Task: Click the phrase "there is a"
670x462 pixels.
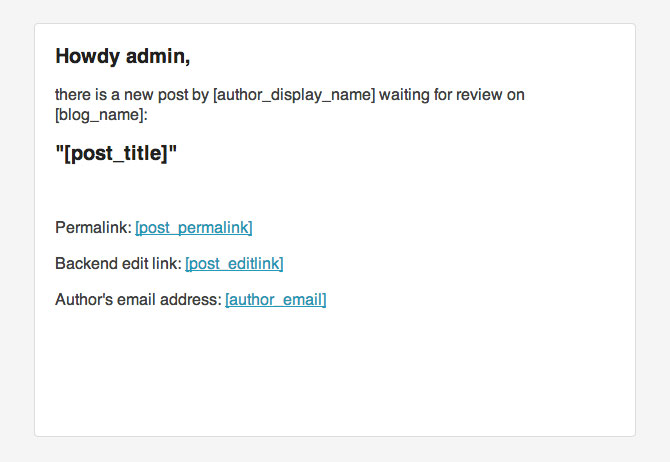Action: [x=88, y=94]
